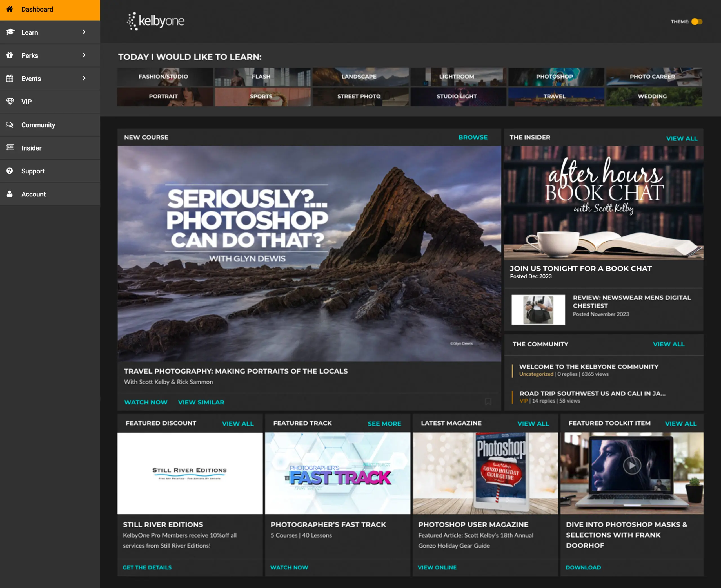
Task: Expand the Learn submenu chevron
Action: pos(84,32)
